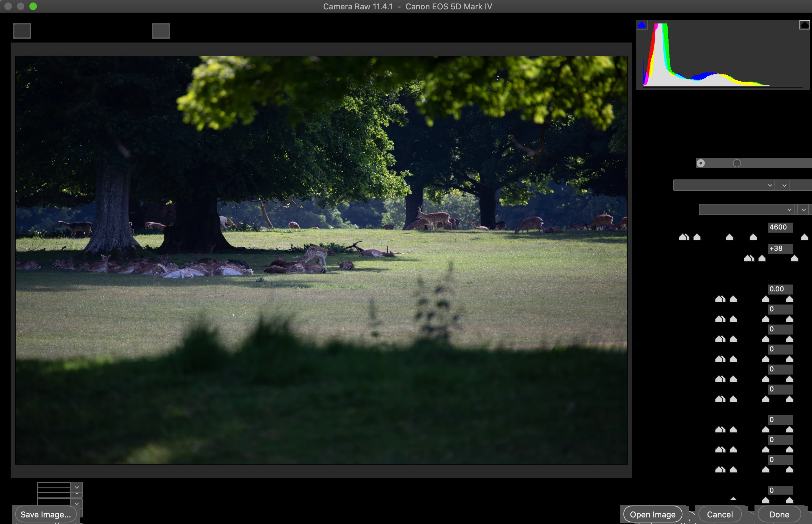
Task: Toggle the blue shadow clipping warning triangle
Action: [x=642, y=25]
